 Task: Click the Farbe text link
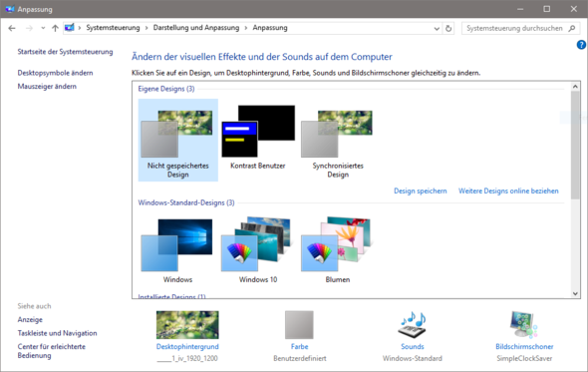coord(299,347)
